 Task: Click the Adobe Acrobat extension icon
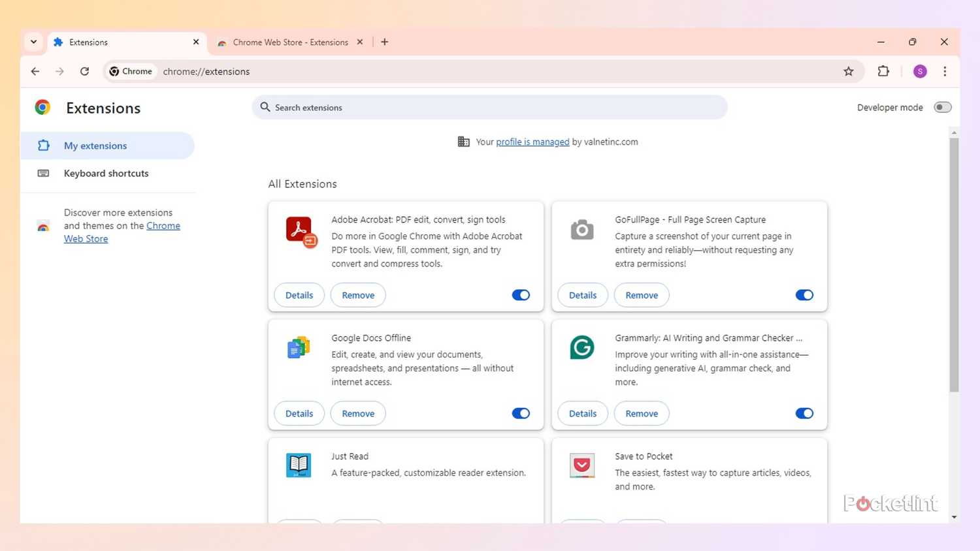click(300, 230)
